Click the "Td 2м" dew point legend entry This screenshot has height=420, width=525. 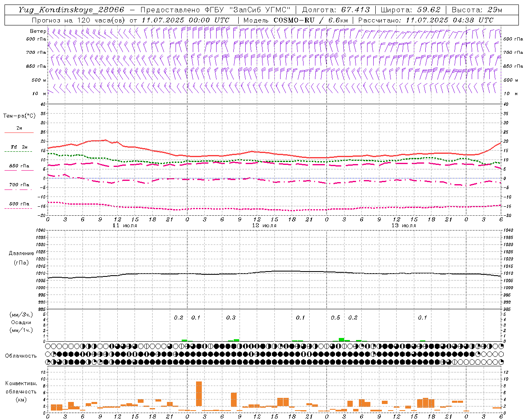(x=19, y=147)
